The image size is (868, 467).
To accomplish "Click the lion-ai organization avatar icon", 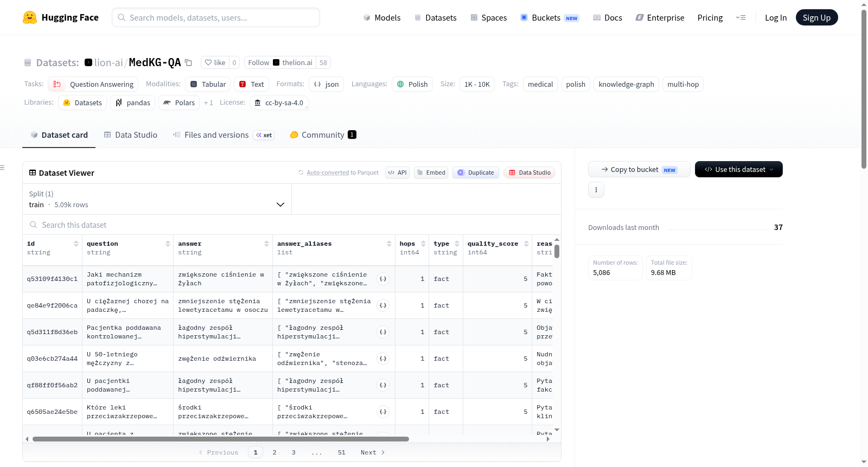I will 88,62.
